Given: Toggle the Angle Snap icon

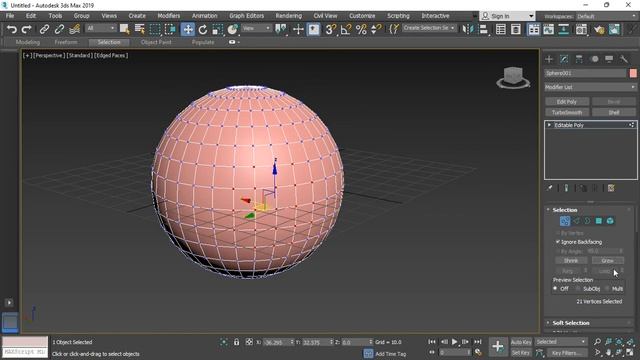Looking at the screenshot, I should pyautogui.click(x=346, y=29).
